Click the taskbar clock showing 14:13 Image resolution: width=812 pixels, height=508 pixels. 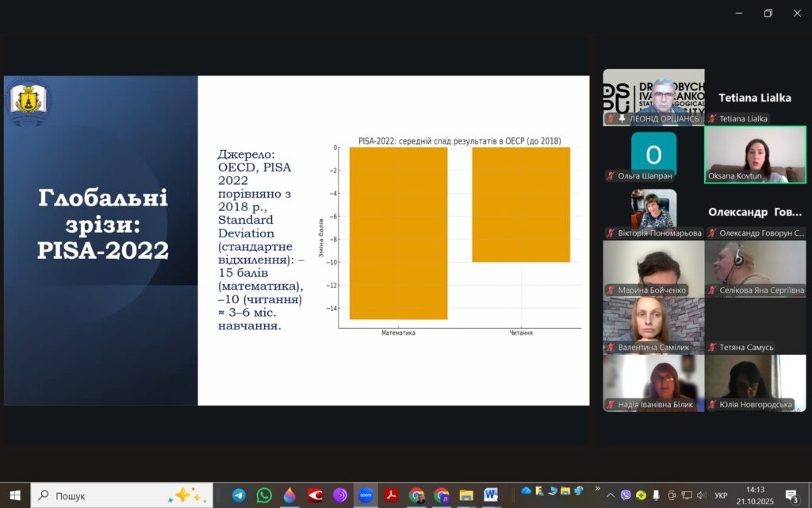(x=755, y=495)
